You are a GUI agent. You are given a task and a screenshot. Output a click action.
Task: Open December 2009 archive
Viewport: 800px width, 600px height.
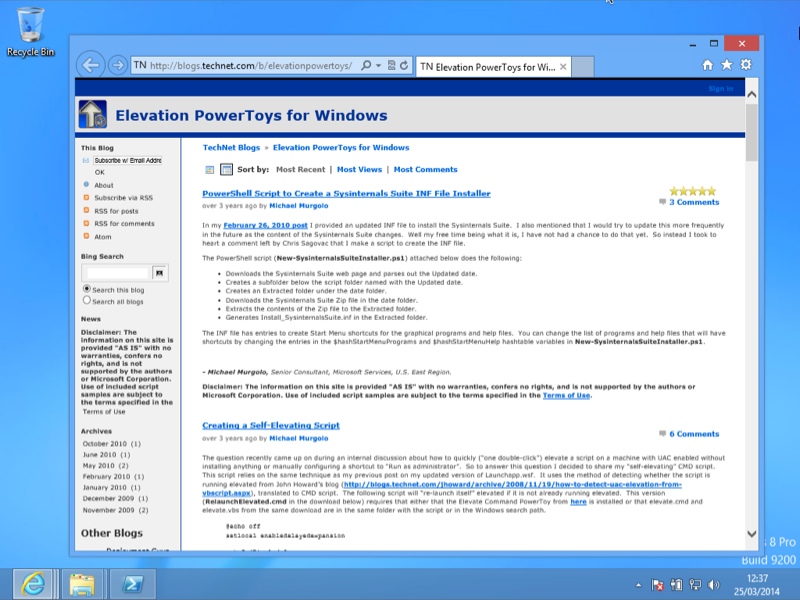tap(115, 498)
